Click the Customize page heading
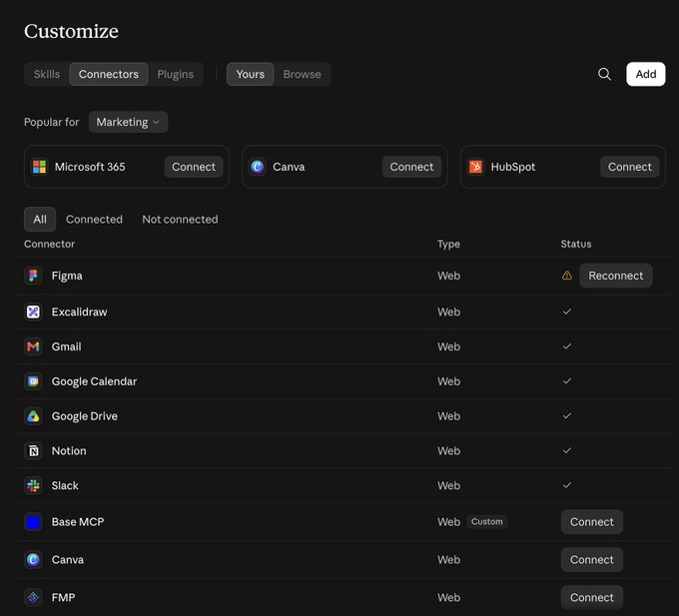Screen dimensions: 679x616 [x=71, y=31]
